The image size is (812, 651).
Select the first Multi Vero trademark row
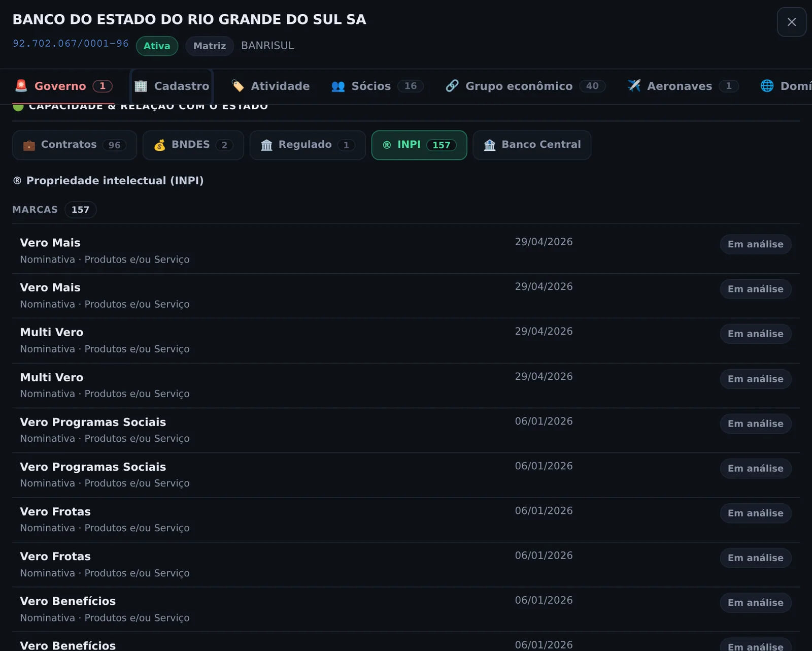pyautogui.click(x=406, y=340)
